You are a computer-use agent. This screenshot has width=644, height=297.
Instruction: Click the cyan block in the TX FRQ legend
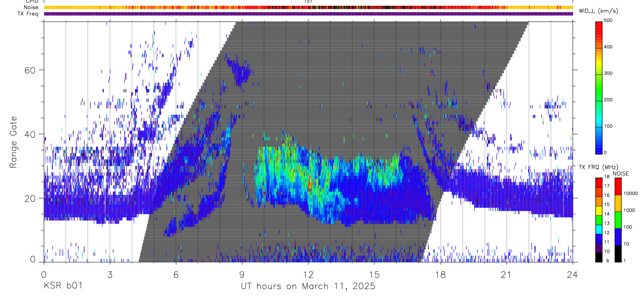[x=598, y=228]
